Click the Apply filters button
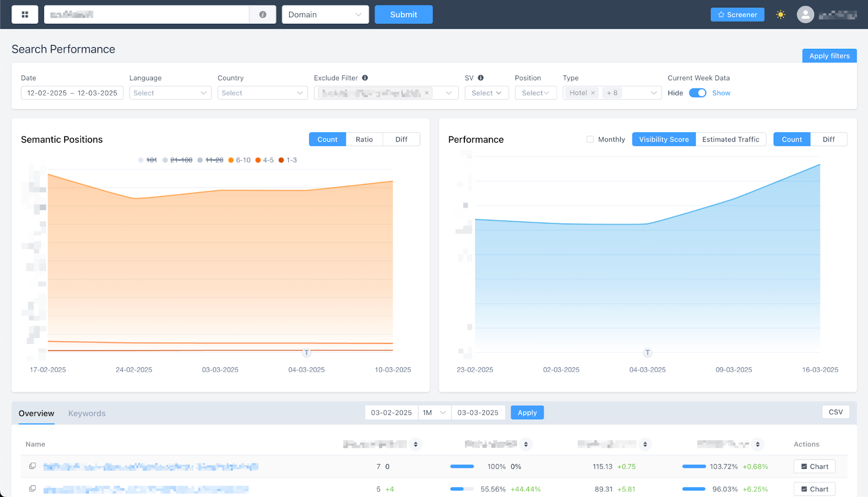This screenshot has height=497, width=868. (x=829, y=56)
